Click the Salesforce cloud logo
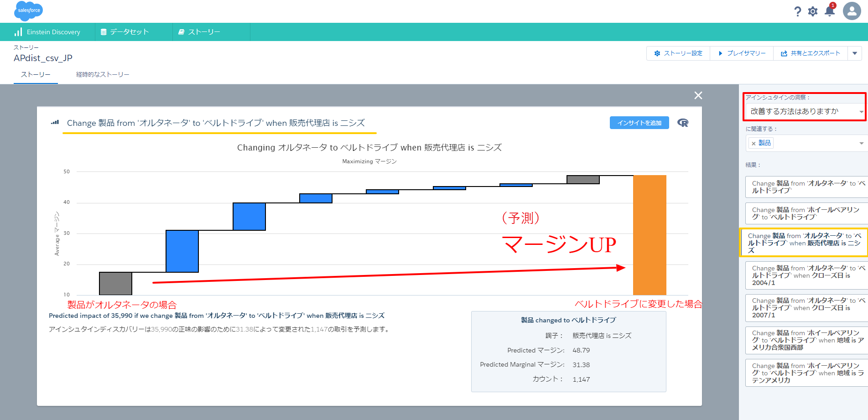The width and height of the screenshot is (868, 420). coord(28,10)
